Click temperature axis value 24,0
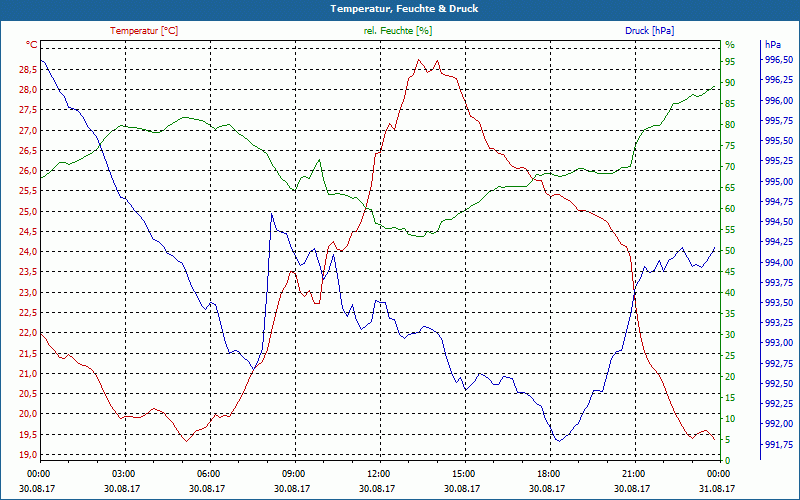Image resolution: width=800 pixels, height=500 pixels. [x=28, y=252]
